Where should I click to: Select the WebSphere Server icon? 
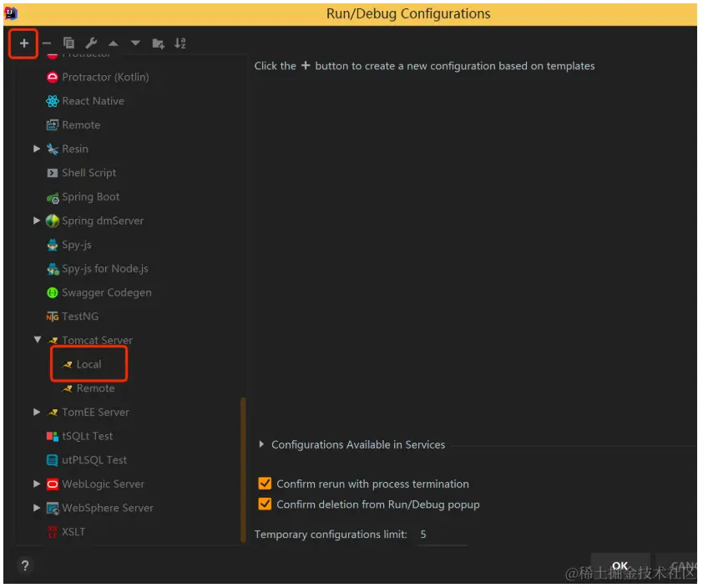tap(53, 508)
